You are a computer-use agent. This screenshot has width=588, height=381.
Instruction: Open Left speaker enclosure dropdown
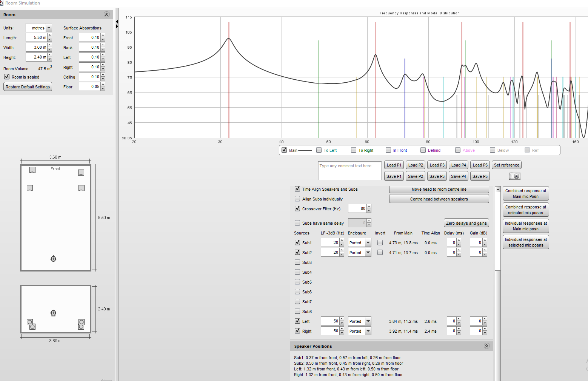click(x=368, y=321)
